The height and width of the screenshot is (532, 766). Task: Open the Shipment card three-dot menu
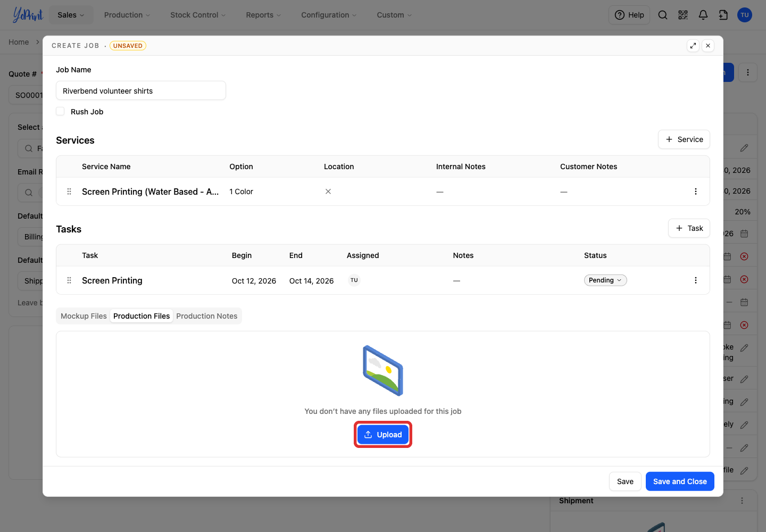(x=742, y=501)
